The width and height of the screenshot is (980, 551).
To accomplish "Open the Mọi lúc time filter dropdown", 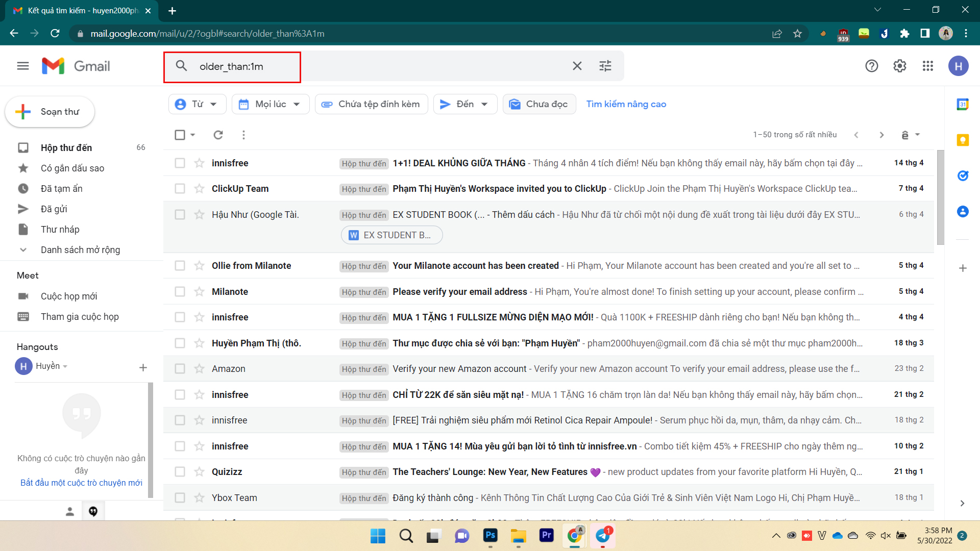I will [x=271, y=104].
